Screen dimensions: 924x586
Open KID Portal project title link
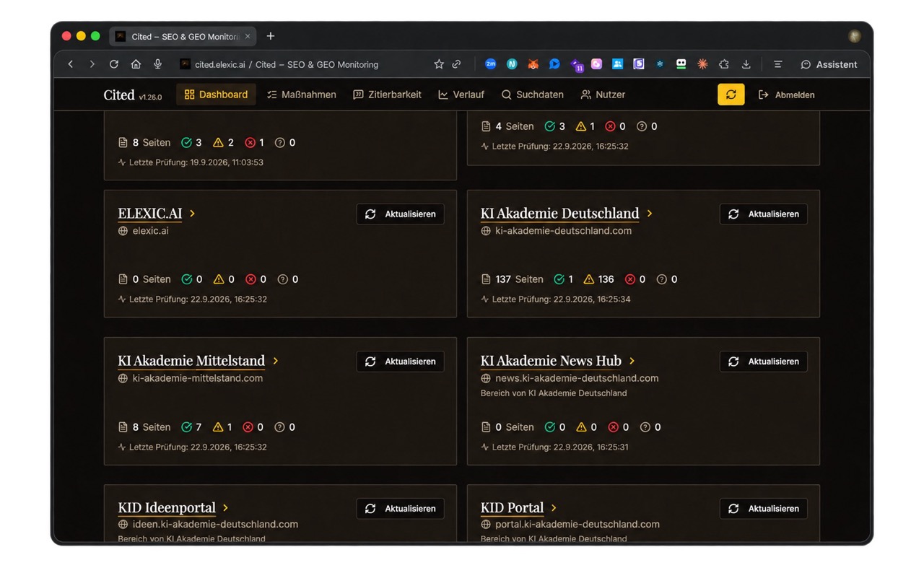[x=512, y=508]
